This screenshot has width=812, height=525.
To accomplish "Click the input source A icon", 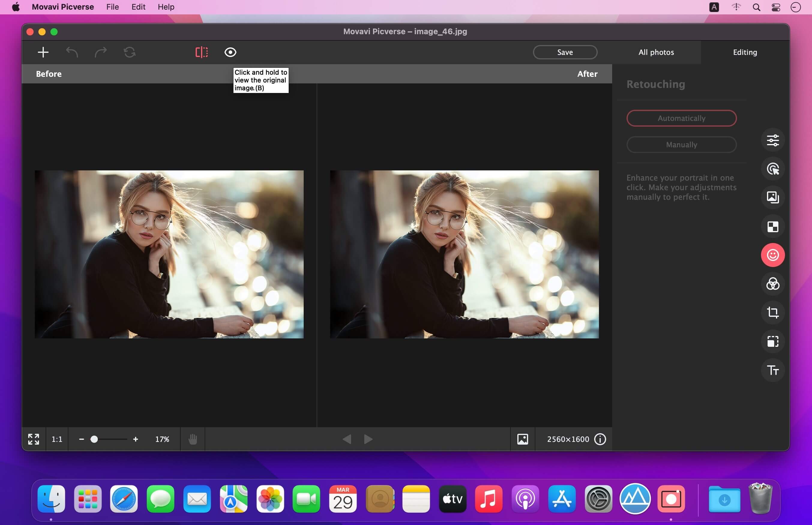I will [x=714, y=7].
